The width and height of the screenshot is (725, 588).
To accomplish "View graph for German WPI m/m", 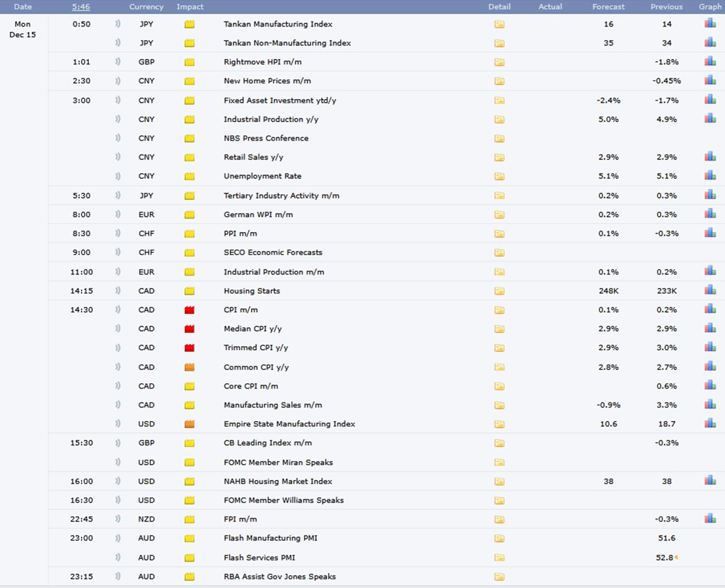I will pos(710,214).
